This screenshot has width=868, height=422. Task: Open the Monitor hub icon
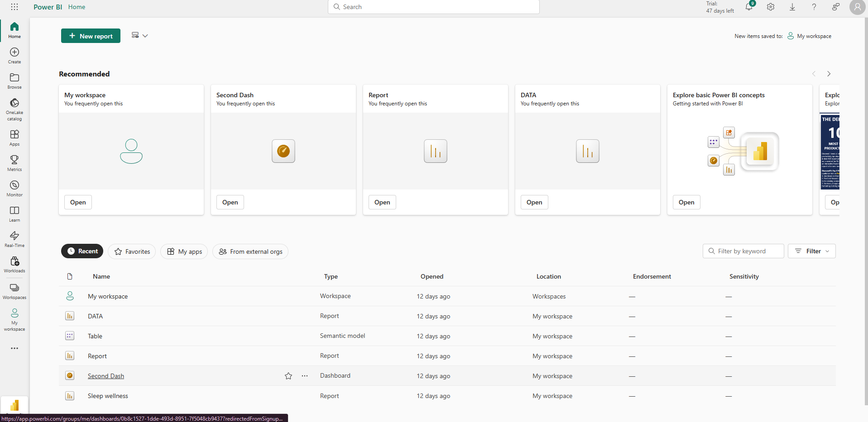pyautogui.click(x=14, y=188)
